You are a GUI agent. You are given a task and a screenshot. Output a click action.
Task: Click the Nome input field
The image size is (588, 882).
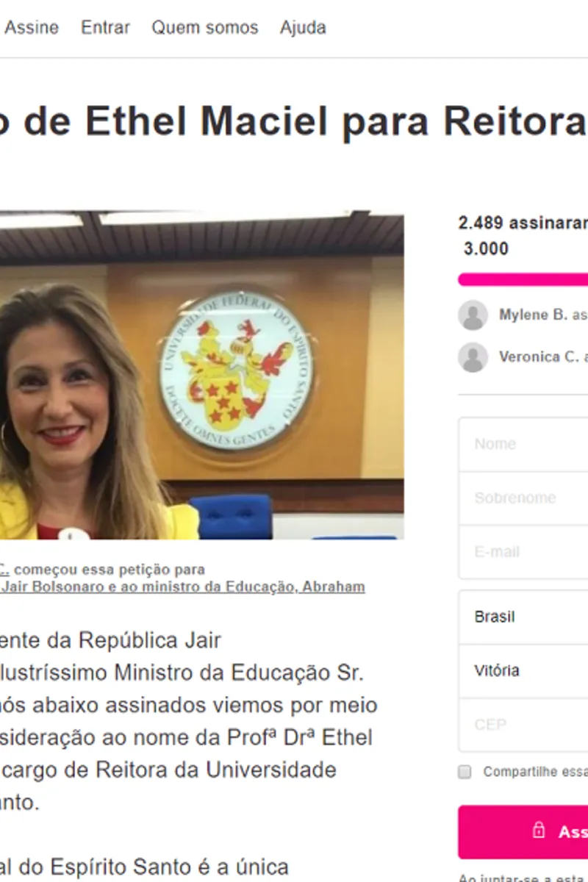coord(523,444)
